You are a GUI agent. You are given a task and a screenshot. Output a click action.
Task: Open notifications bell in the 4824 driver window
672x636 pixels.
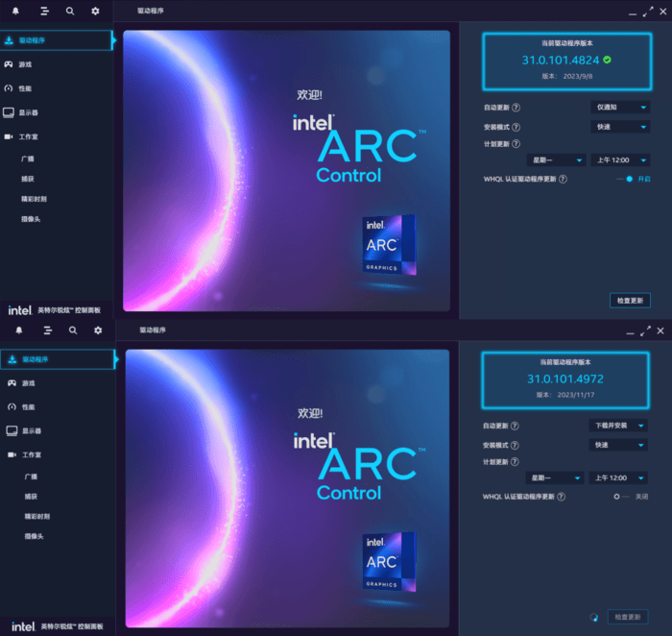16,12
